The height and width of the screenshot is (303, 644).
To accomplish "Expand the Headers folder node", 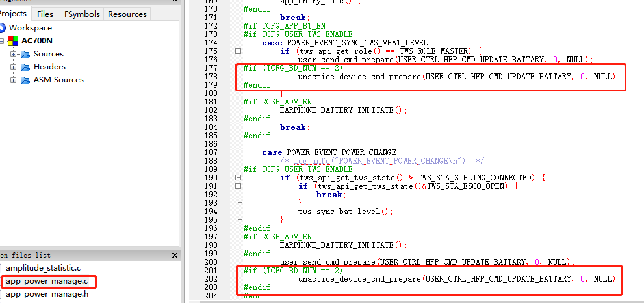I will pos(14,67).
